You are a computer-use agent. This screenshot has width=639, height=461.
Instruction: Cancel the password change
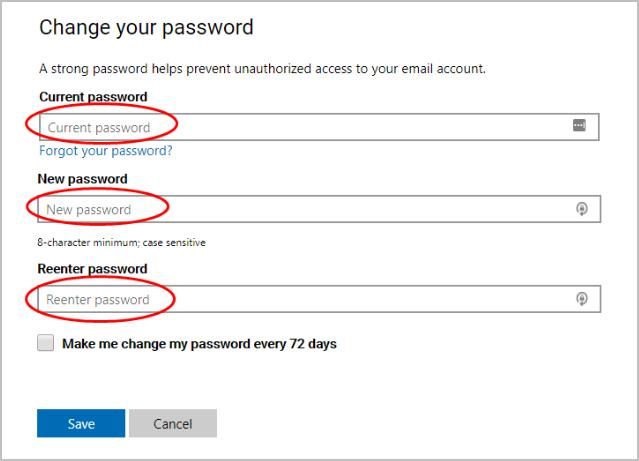click(172, 424)
